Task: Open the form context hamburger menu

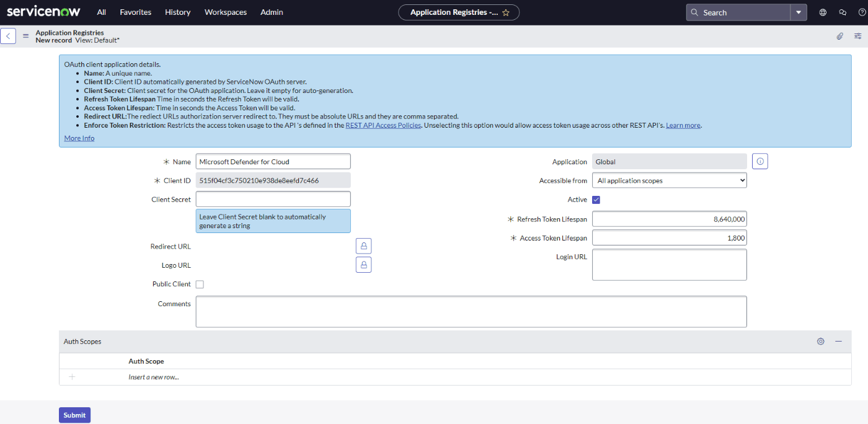Action: 26,36
